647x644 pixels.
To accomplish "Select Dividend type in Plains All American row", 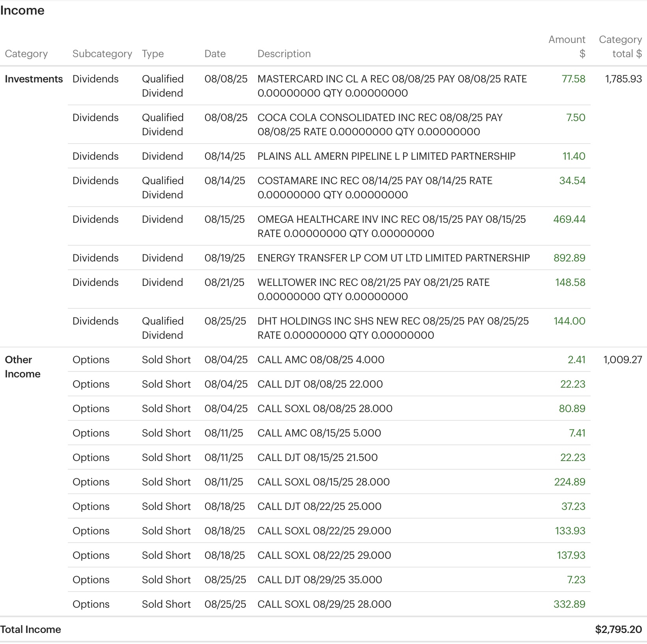I will tap(163, 156).
